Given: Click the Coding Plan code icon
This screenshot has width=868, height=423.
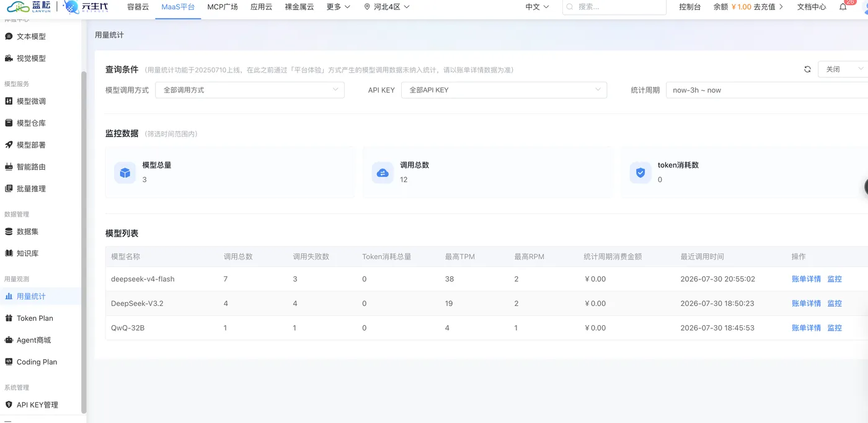Looking at the screenshot, I should (x=9, y=362).
